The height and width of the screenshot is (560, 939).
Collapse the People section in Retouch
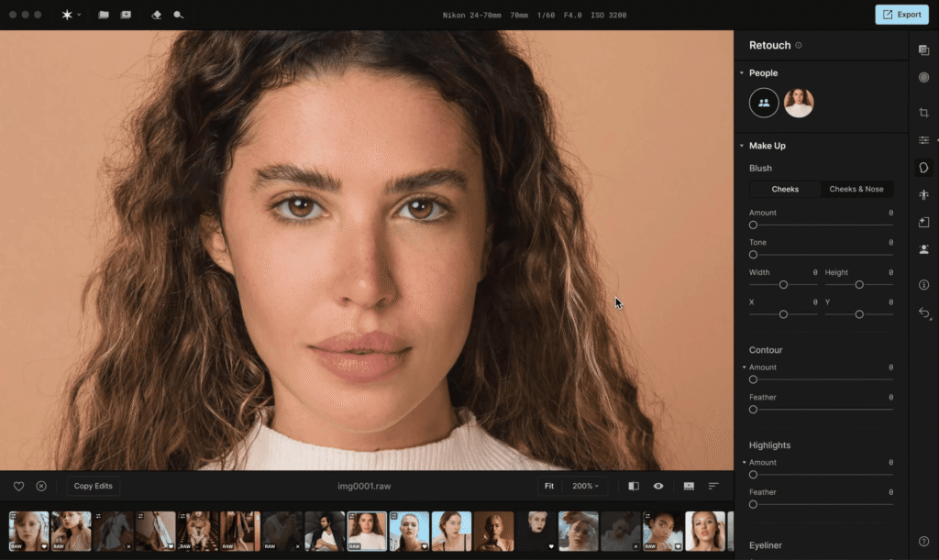tap(741, 72)
